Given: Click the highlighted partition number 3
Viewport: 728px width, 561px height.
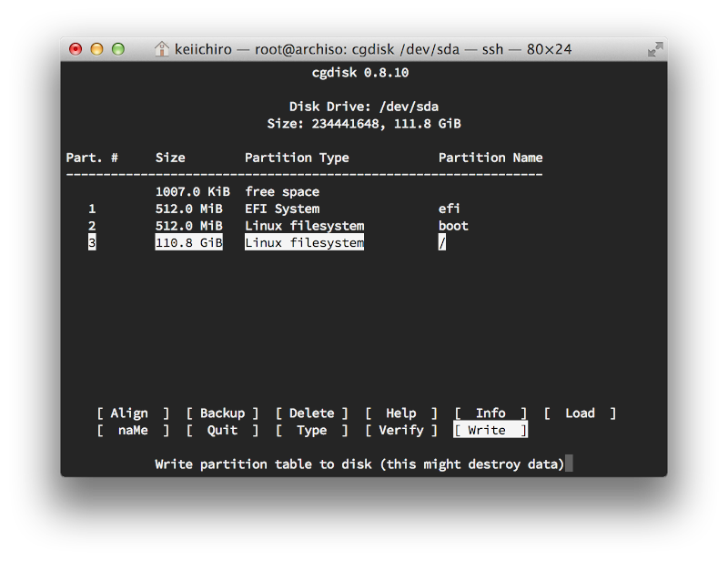Looking at the screenshot, I should pyautogui.click(x=92, y=242).
